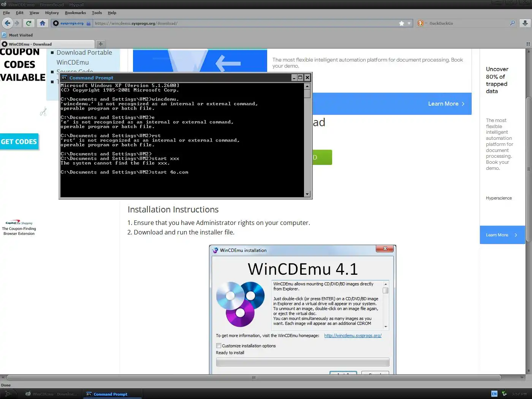Open the wincdemu.sysprogs.org homepage link
The height and width of the screenshot is (399, 532).
coord(353,336)
